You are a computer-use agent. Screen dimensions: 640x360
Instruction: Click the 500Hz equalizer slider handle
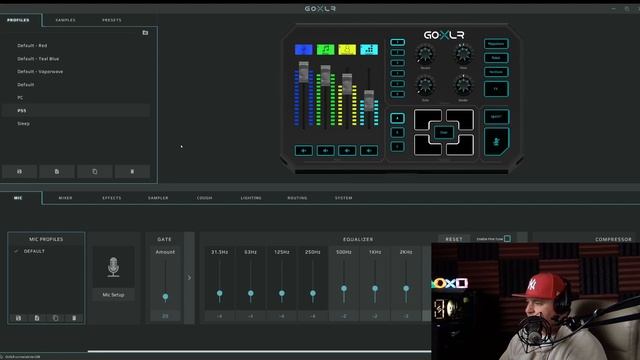(344, 289)
